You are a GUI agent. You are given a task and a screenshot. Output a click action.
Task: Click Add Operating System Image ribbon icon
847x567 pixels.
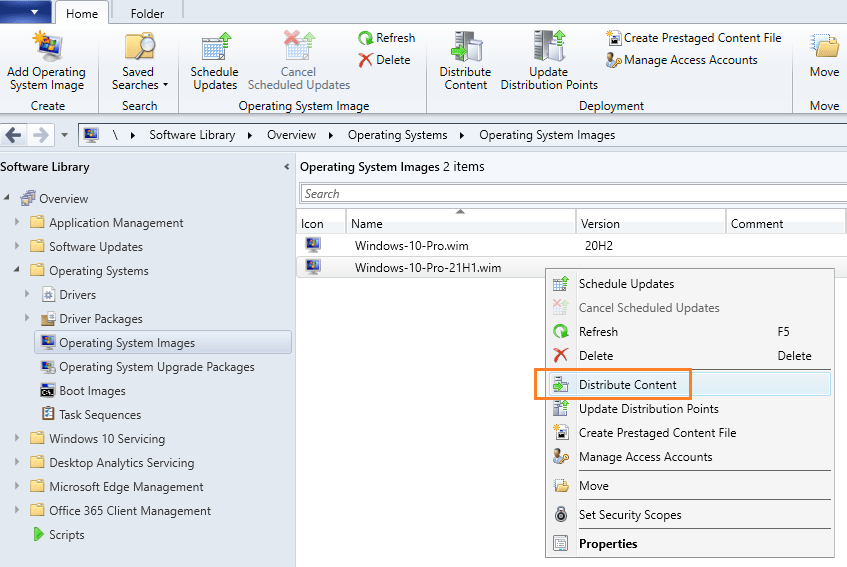tap(48, 46)
